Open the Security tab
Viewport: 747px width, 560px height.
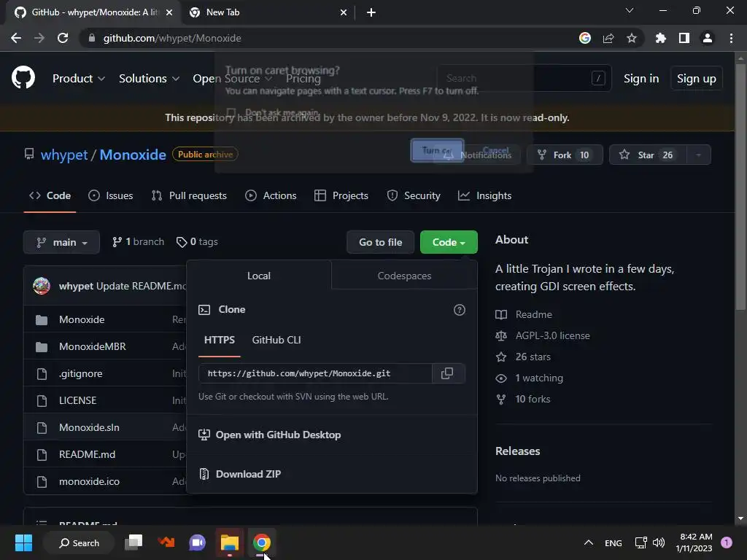pos(414,195)
